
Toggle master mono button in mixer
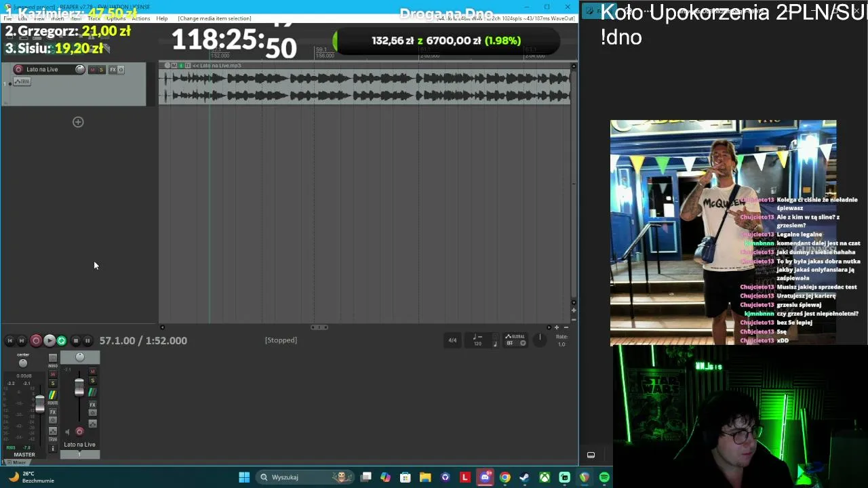[53, 358]
